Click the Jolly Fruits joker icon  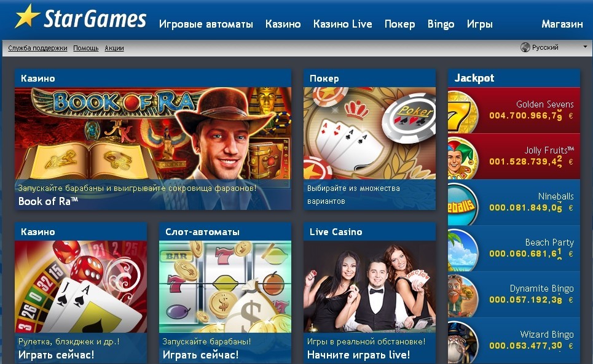[463, 158]
